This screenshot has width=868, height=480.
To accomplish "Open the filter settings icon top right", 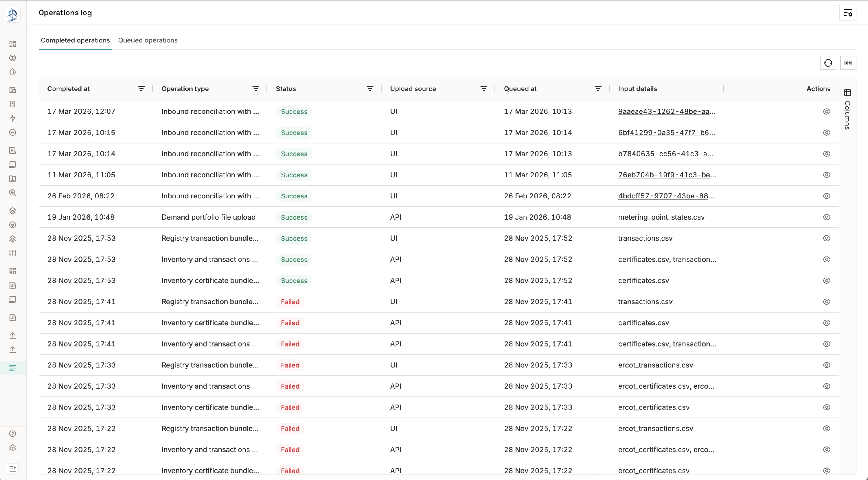I will tap(847, 13).
